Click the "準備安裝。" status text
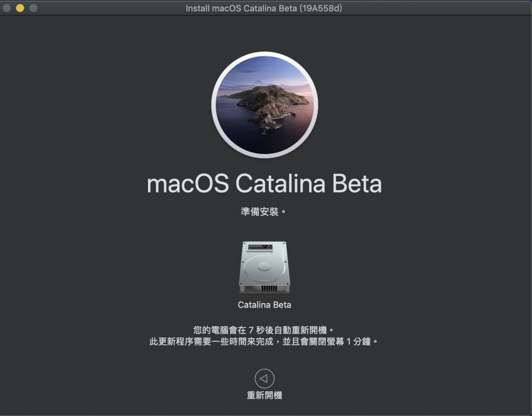532x416 pixels. [x=263, y=211]
